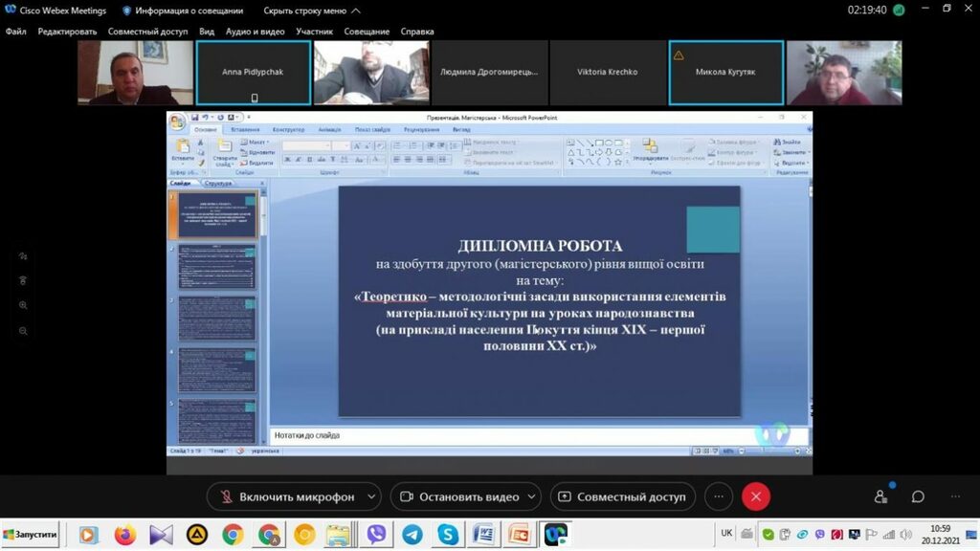Click the Совместный доступ share button
The image size is (980, 551).
click(x=623, y=496)
